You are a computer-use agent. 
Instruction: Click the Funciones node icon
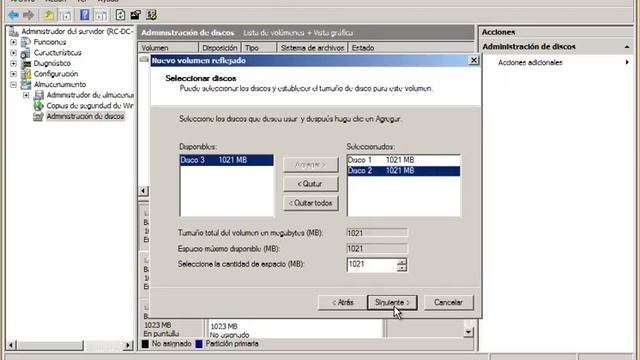click(x=26, y=42)
